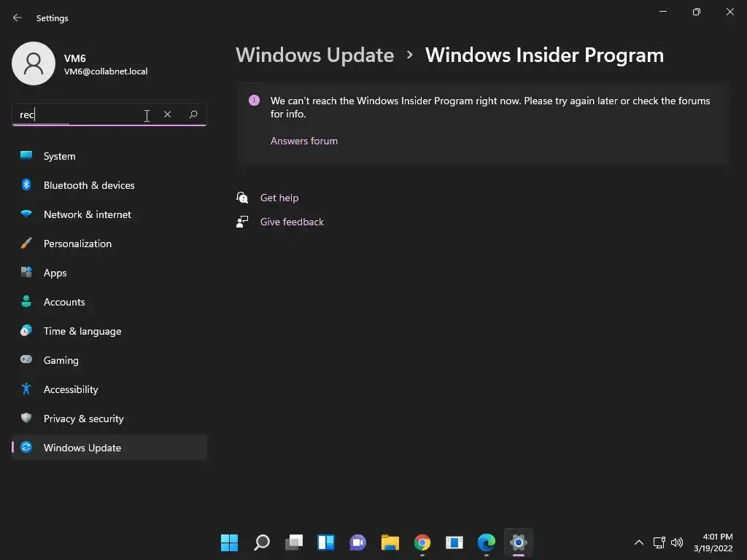
Task: Click the Settings gear in the taskbar
Action: click(x=519, y=542)
